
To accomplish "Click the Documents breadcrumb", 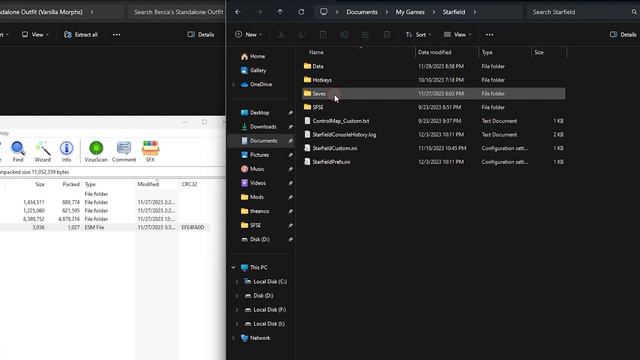I will 362,12.
